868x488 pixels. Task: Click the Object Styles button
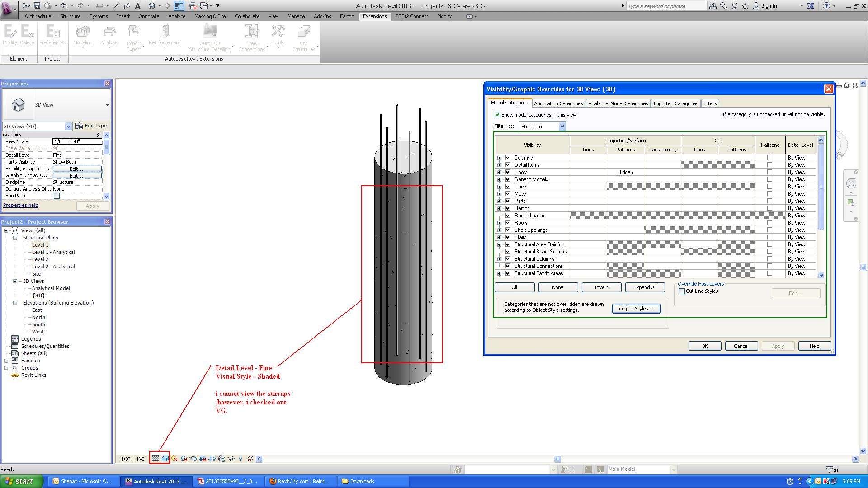coord(636,309)
